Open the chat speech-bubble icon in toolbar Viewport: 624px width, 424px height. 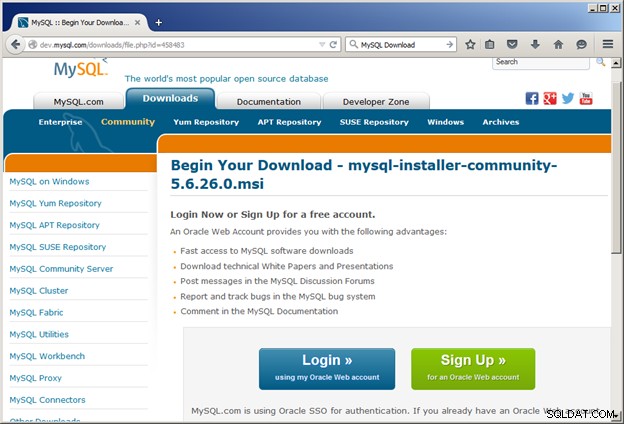click(581, 45)
